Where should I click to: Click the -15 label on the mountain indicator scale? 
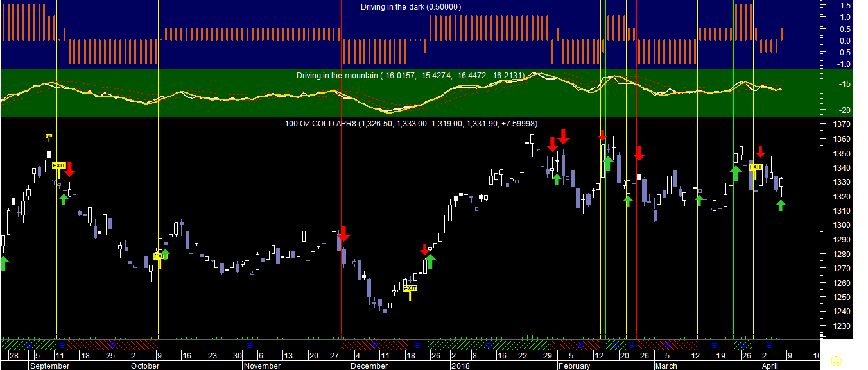click(844, 84)
